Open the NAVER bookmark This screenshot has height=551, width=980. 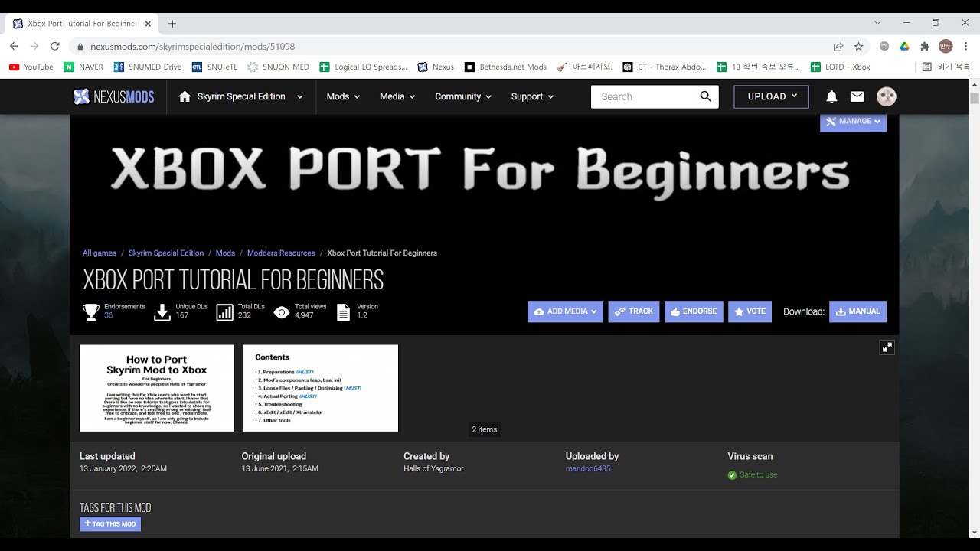(83, 67)
